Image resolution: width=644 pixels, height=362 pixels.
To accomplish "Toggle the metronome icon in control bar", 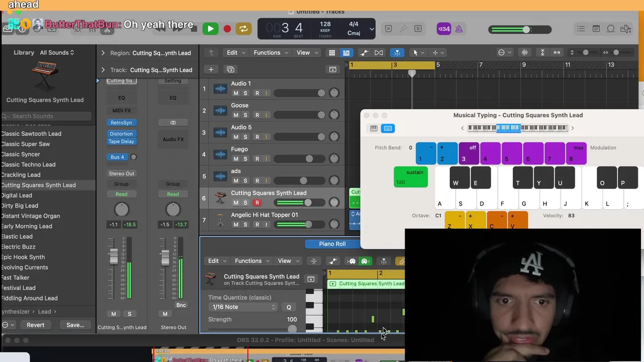I will pyautogui.click(x=459, y=29).
